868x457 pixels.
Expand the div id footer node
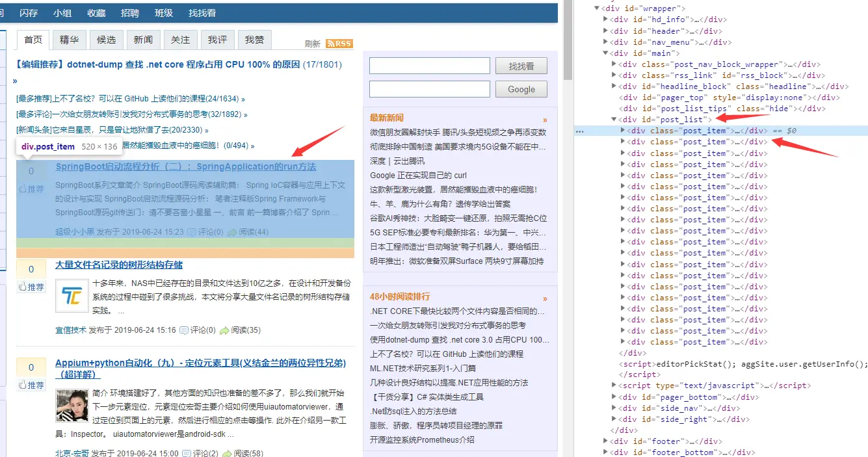click(x=605, y=441)
